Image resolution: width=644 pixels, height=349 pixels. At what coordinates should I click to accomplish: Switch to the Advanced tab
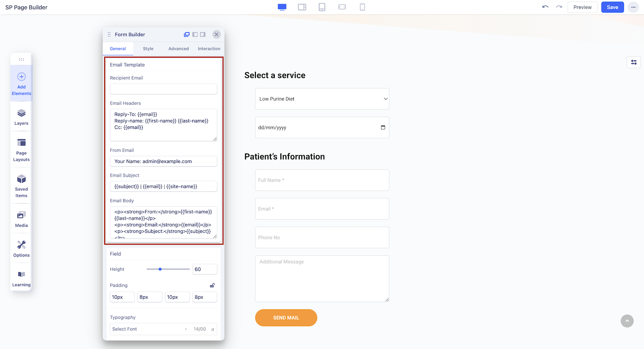[179, 49]
